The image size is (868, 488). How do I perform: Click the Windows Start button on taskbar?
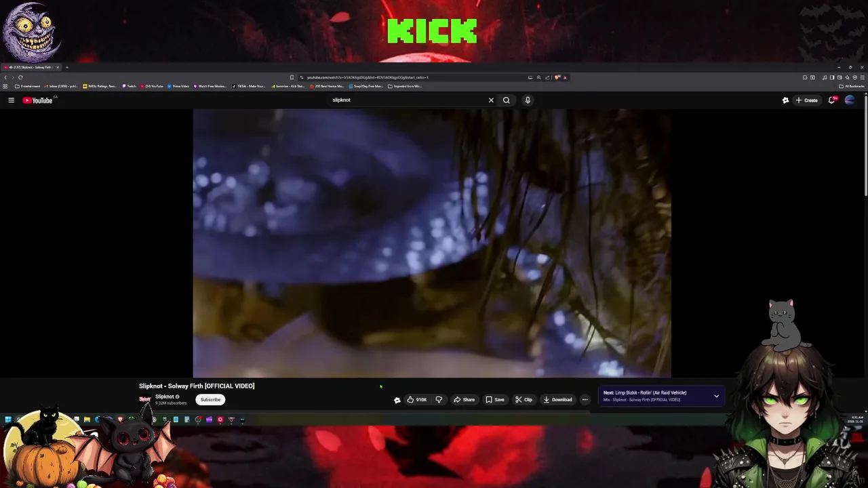8,420
